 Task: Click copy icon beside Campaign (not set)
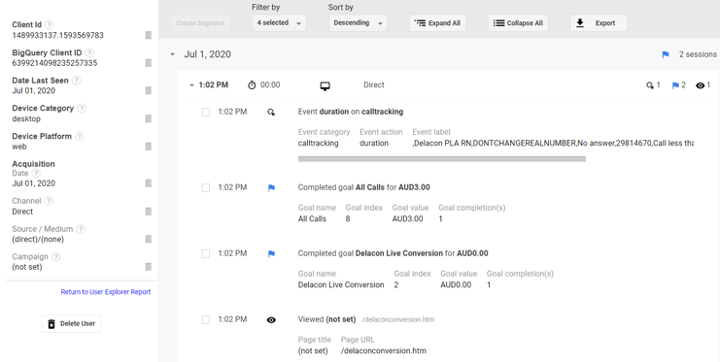tap(148, 267)
